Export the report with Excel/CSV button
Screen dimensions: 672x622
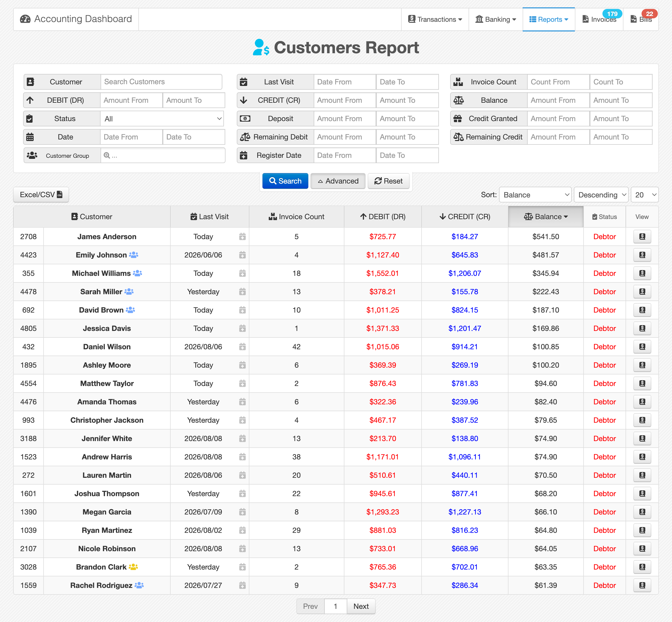coord(41,195)
